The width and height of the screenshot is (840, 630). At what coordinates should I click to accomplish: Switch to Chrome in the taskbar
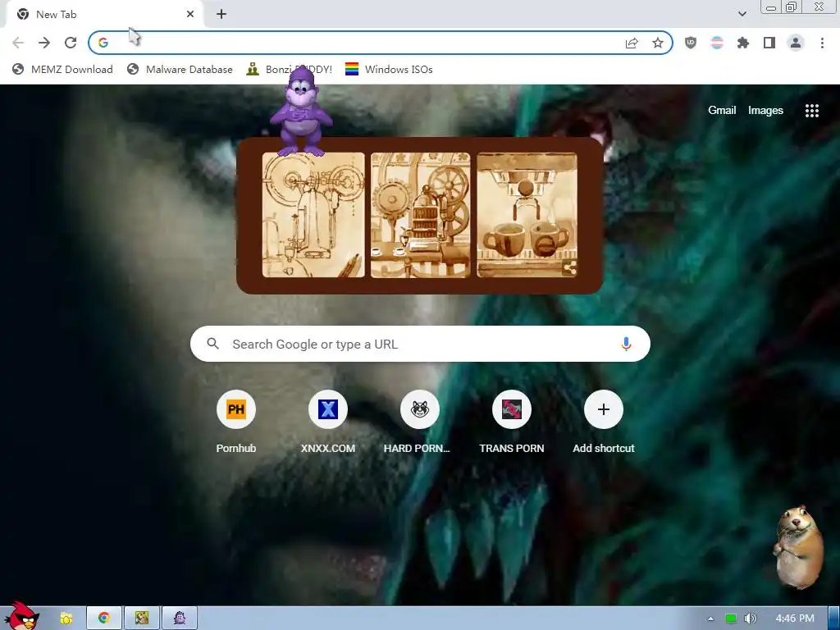(104, 618)
